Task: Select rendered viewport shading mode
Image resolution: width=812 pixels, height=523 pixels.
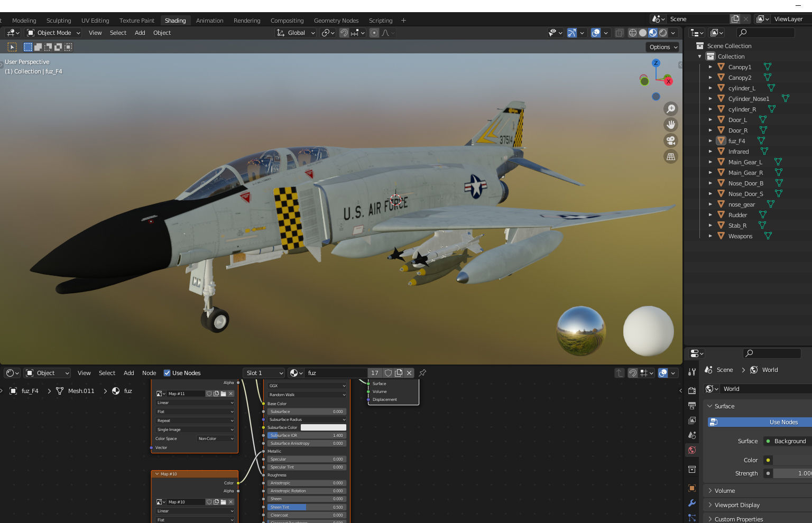Action: tap(663, 33)
